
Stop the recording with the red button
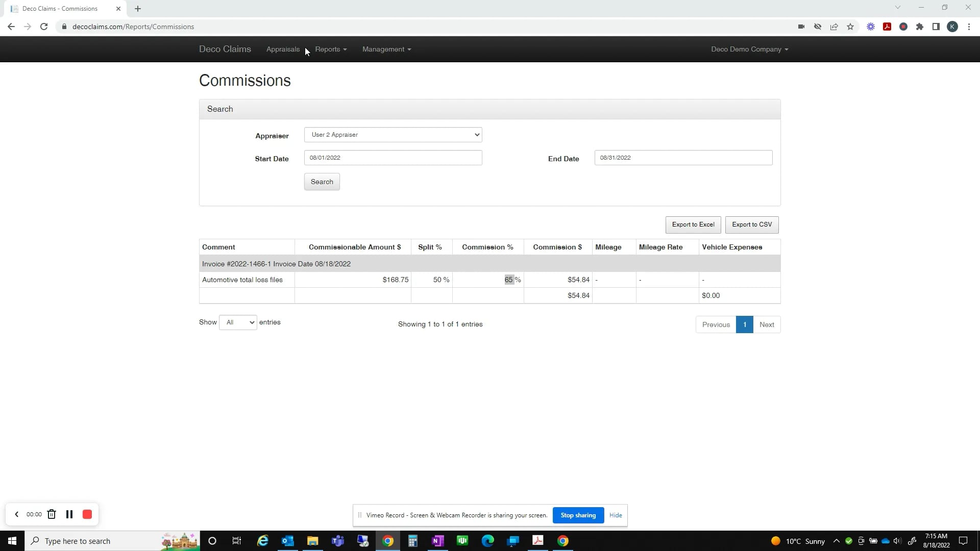click(87, 514)
